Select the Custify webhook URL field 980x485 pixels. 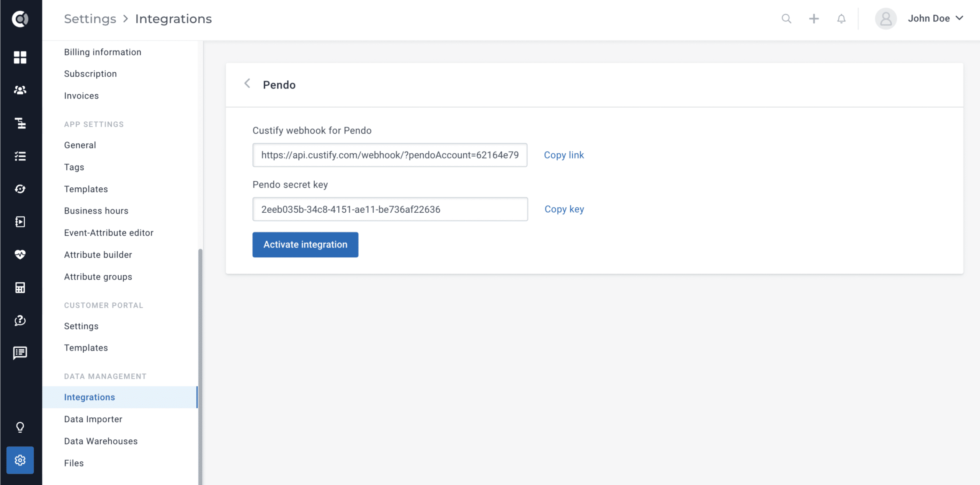(390, 155)
